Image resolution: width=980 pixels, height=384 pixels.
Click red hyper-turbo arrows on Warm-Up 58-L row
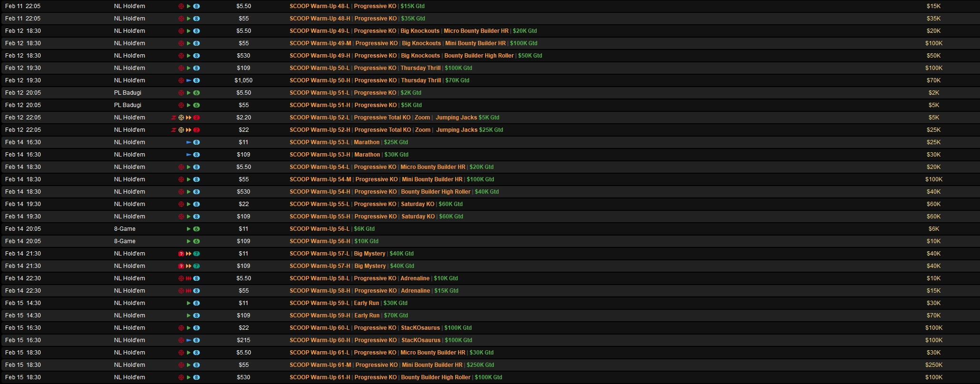click(189, 278)
